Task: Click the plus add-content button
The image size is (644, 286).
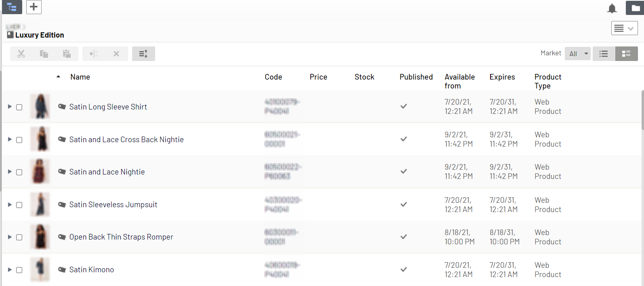Action: pos(34,7)
